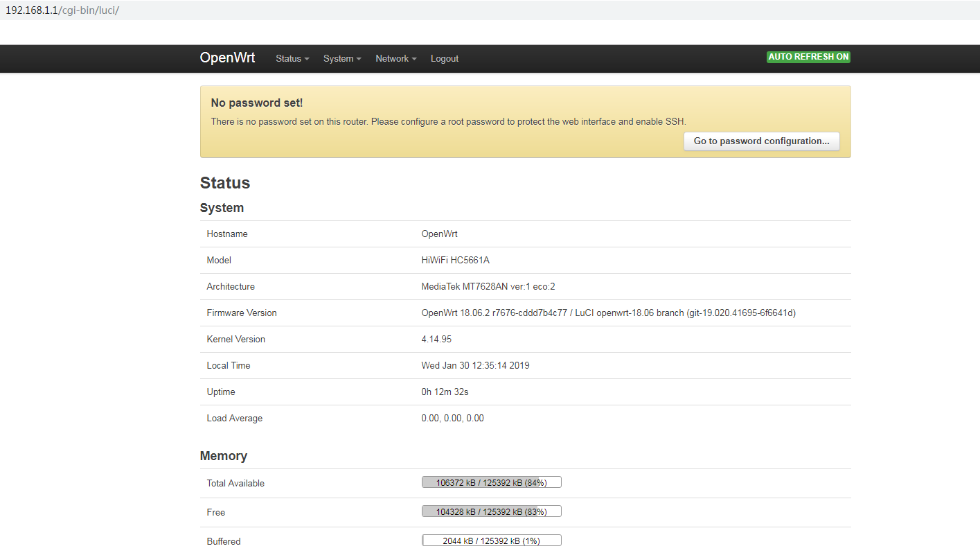Log out via the Logout link
Image resolution: width=980 pixels, height=553 pixels.
[445, 59]
